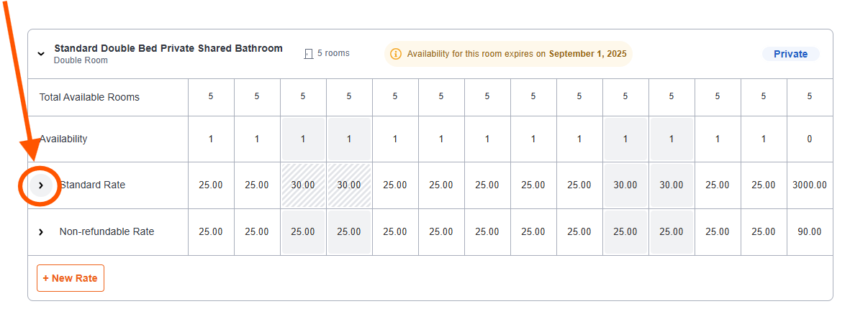Screen dimensions: 868x309
Task: Click the door icon beside 5 rooms
Action: tap(309, 54)
